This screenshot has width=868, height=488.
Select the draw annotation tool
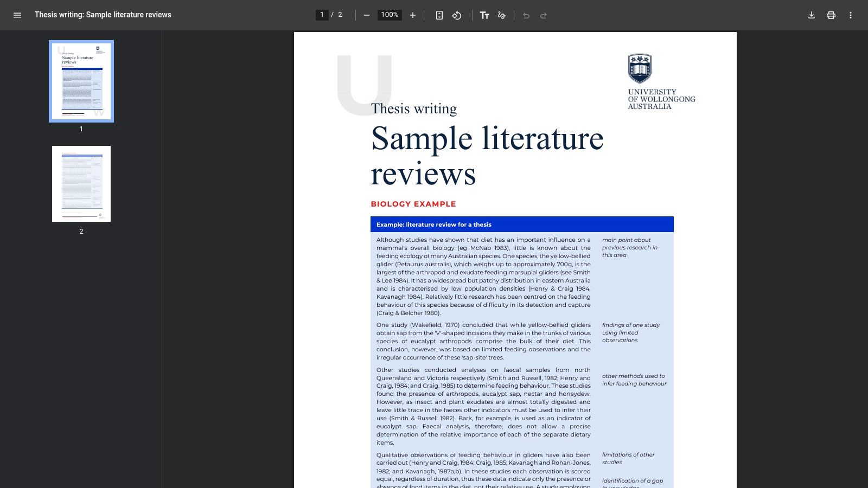[502, 15]
